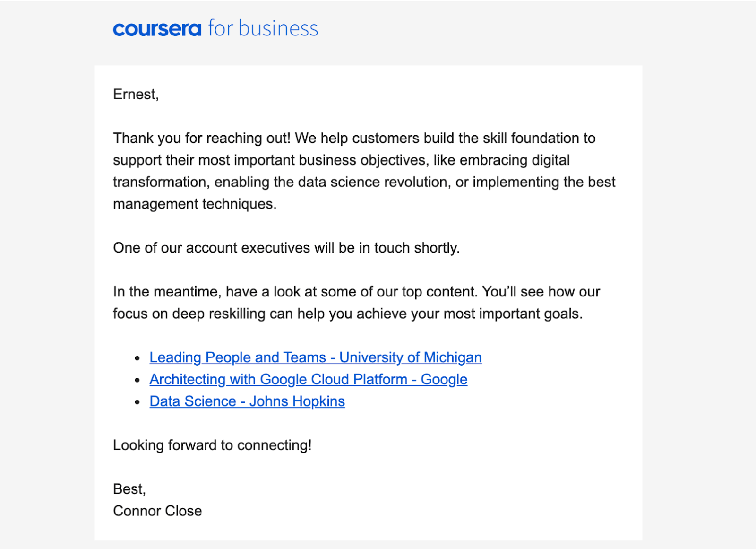Open Data Science - Johns Hopkins link
Image resolution: width=756 pixels, height=549 pixels.
247,401
